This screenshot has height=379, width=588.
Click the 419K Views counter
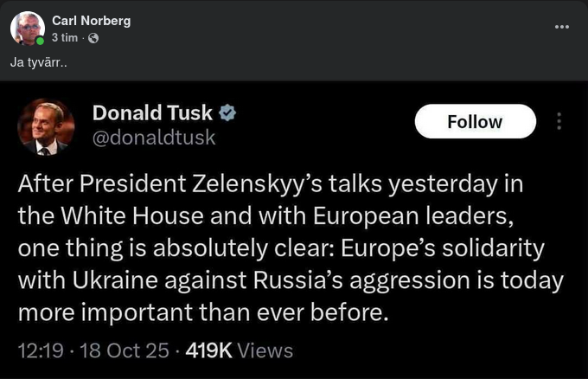[x=236, y=350]
